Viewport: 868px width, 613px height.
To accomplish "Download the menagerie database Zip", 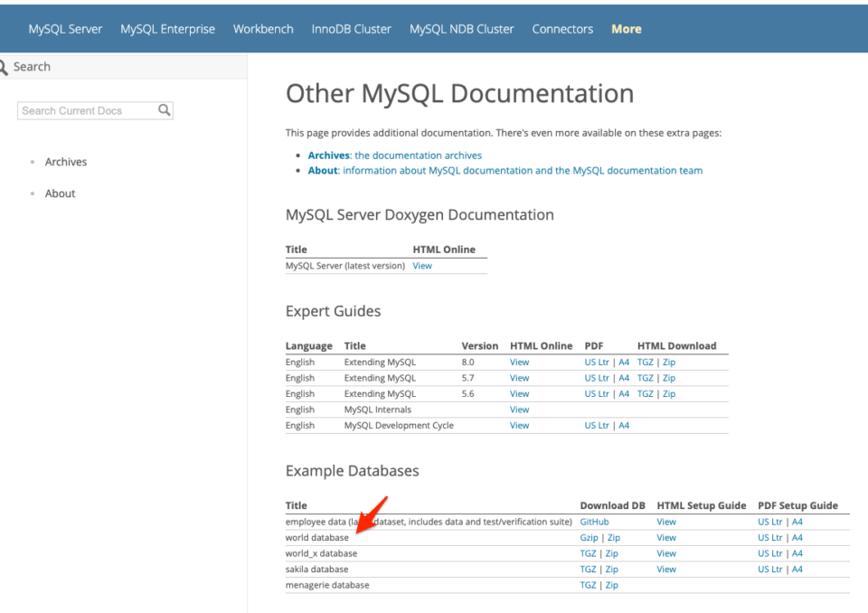I will [612, 585].
